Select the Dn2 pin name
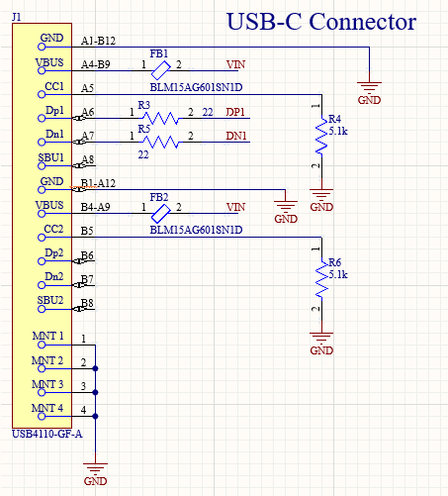The width and height of the screenshot is (448, 496). click(53, 276)
